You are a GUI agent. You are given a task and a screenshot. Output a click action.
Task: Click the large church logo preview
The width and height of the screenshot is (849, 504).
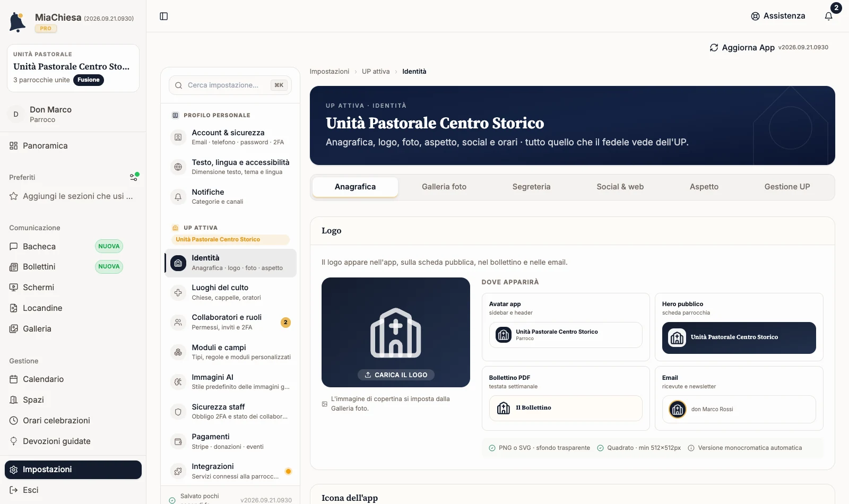[x=396, y=333]
